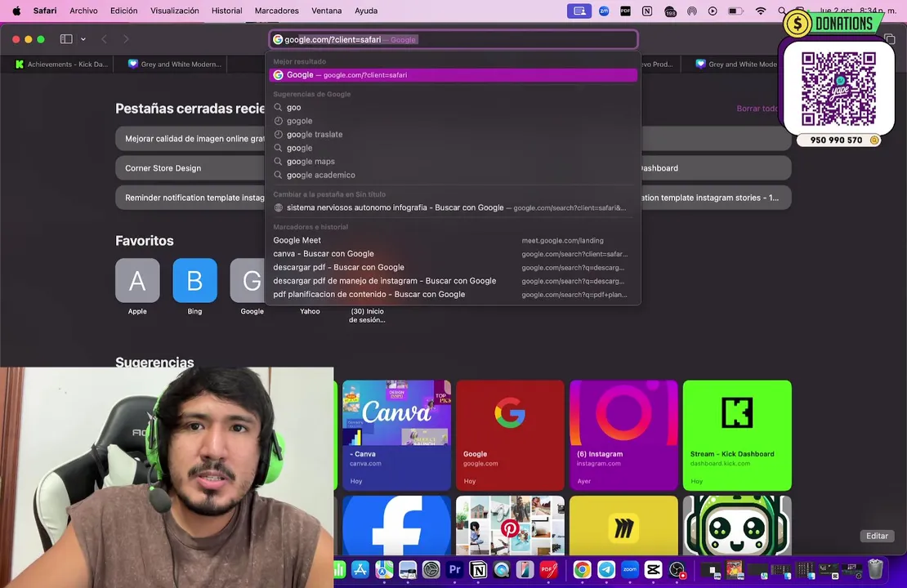907x588 pixels.
Task: Open the Google favorite icon
Action: pos(248,280)
